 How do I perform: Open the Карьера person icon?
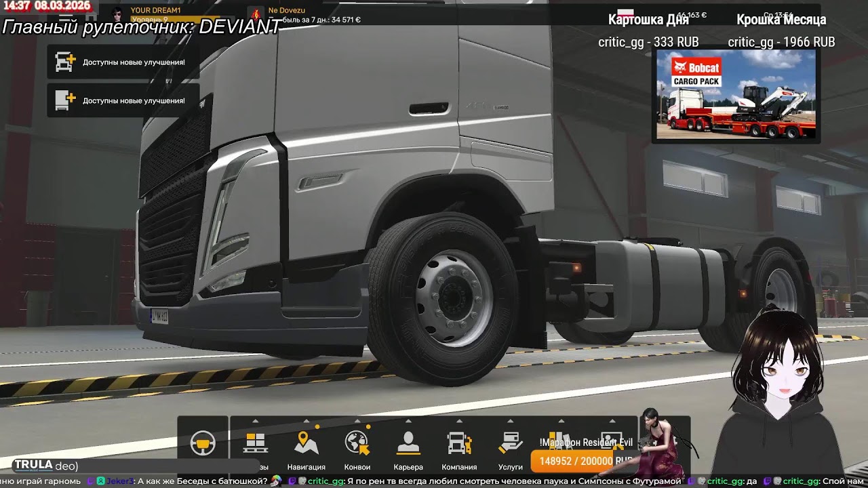click(408, 443)
